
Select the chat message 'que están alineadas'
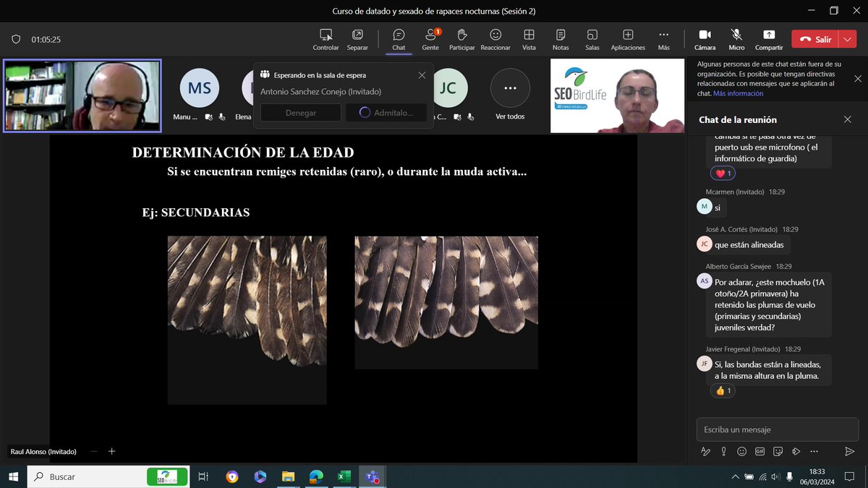[749, 244]
